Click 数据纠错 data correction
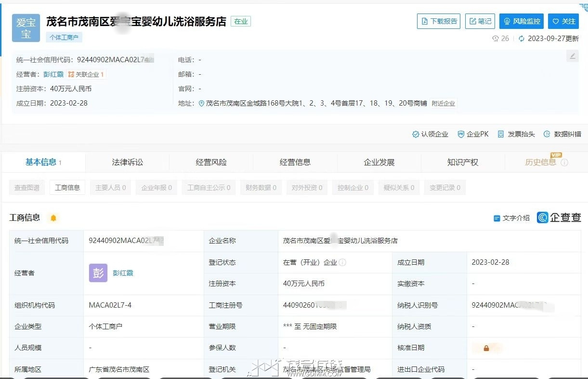Image resolution: width=588 pixels, height=379 pixels. tap(562, 134)
